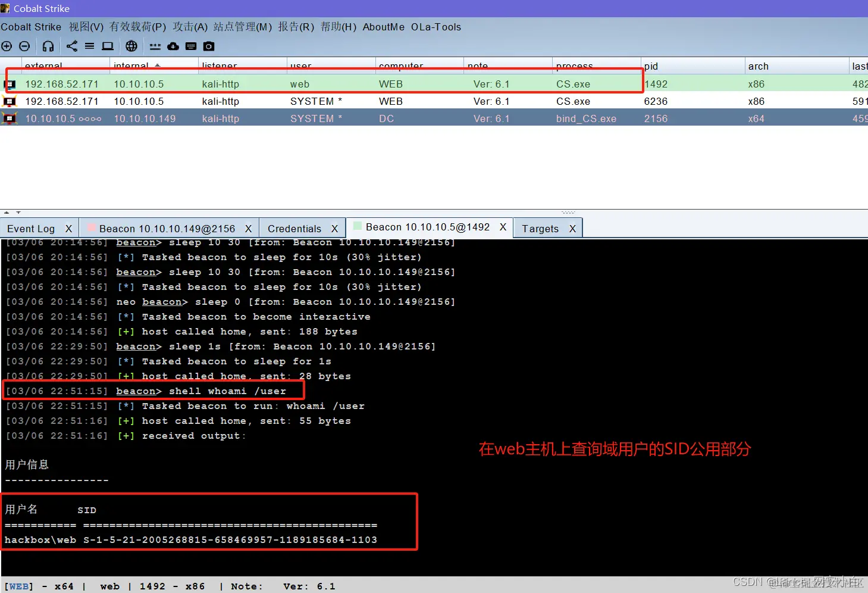Open the 站点管理(M) menu
The image size is (868, 593).
point(243,27)
